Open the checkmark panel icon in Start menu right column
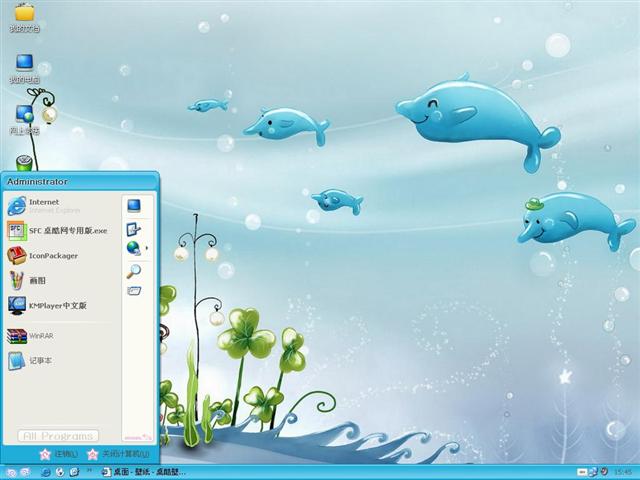 tap(133, 230)
